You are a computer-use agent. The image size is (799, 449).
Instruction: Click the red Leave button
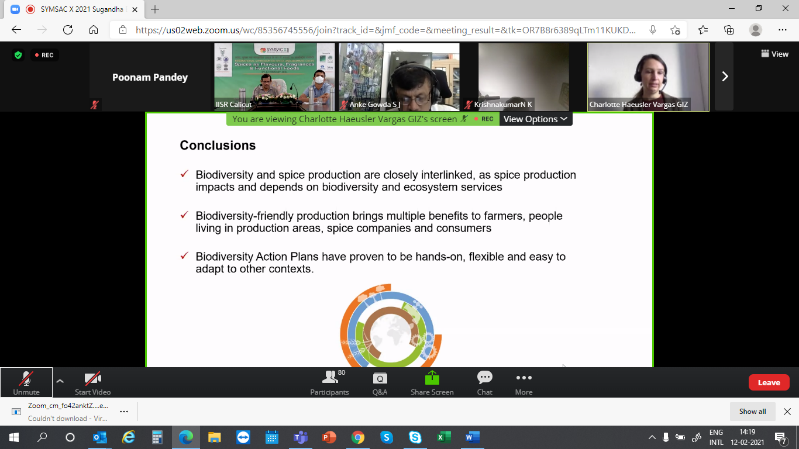pos(768,382)
